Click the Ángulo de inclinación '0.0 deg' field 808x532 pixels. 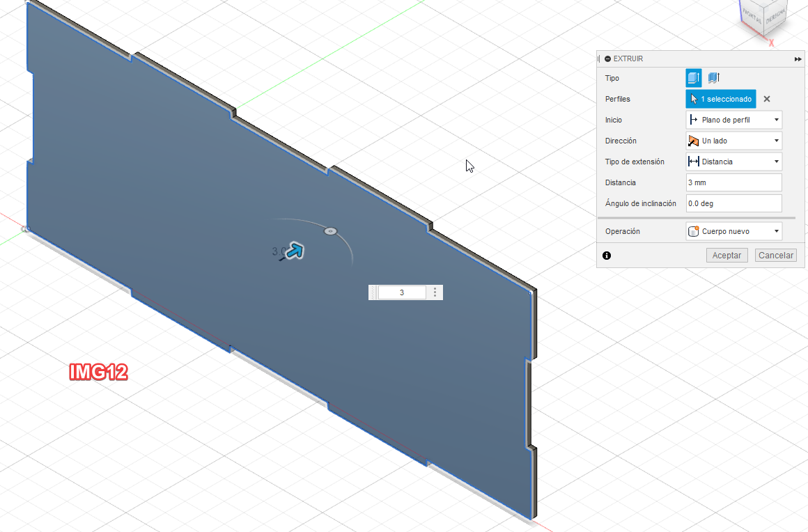coord(733,203)
